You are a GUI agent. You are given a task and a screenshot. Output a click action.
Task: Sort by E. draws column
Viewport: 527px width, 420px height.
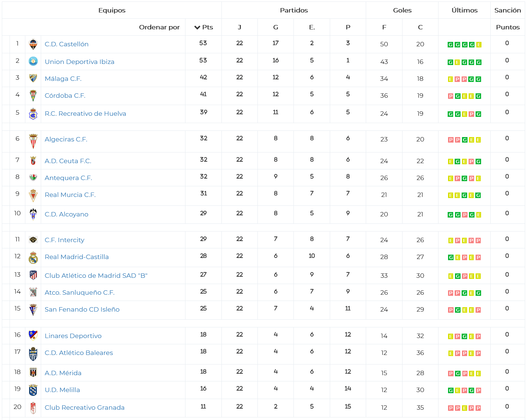[312, 27]
